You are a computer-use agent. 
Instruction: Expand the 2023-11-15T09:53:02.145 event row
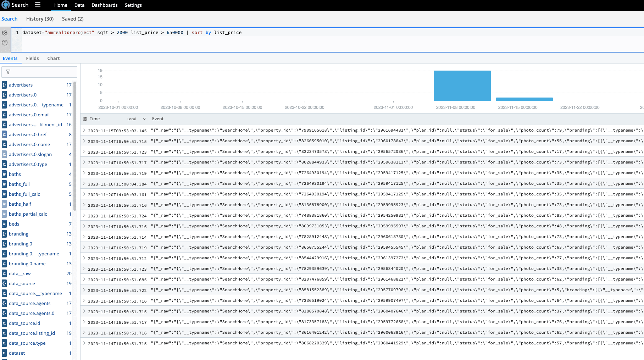click(84, 131)
